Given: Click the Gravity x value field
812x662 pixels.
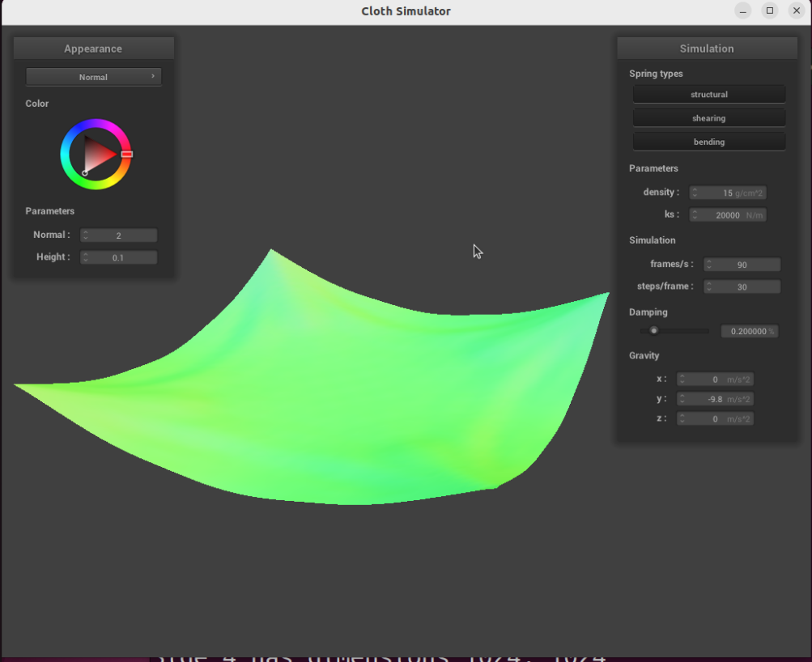Looking at the screenshot, I should pyautogui.click(x=715, y=380).
